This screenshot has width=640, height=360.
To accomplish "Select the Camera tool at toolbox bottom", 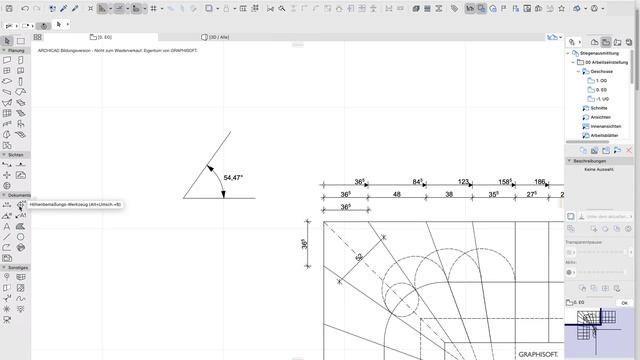I will (x=7, y=320).
